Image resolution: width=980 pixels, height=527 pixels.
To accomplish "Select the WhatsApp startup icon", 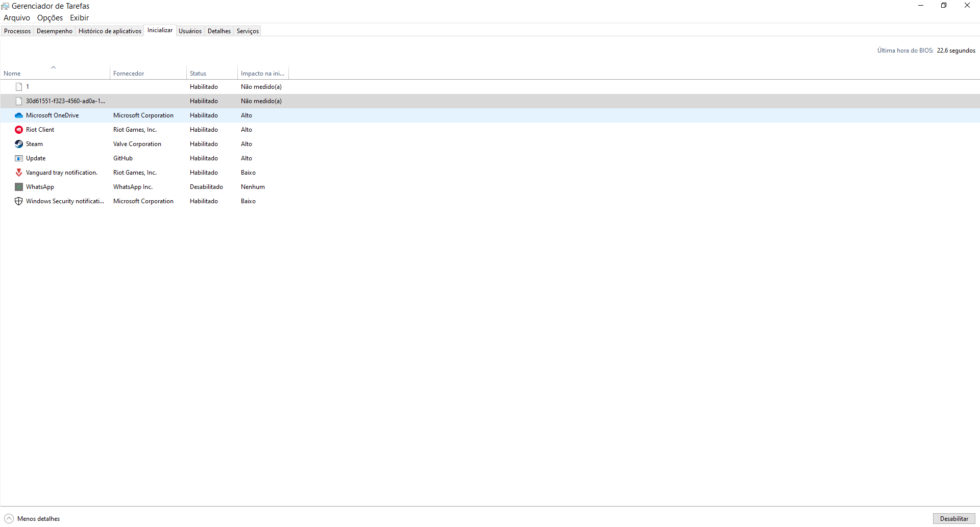I will coord(19,187).
